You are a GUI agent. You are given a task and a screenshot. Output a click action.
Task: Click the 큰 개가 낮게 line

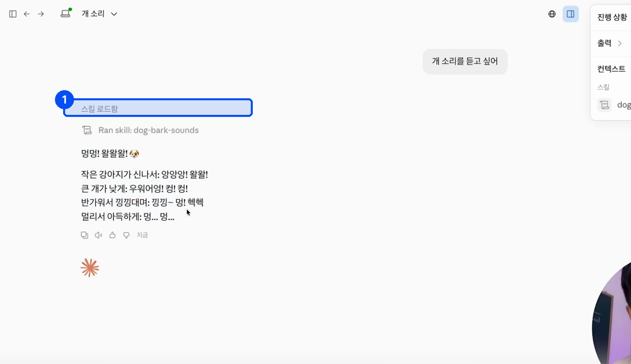(x=135, y=188)
